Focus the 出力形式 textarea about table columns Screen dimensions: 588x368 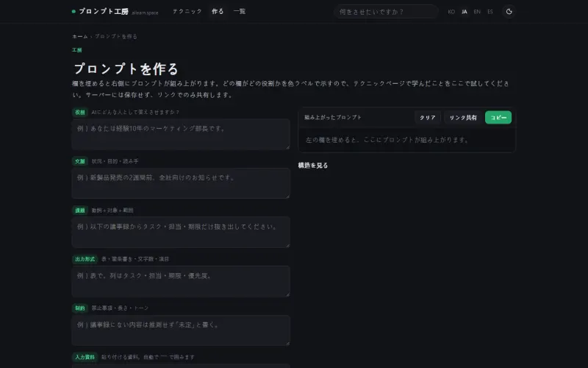pyautogui.click(x=181, y=282)
